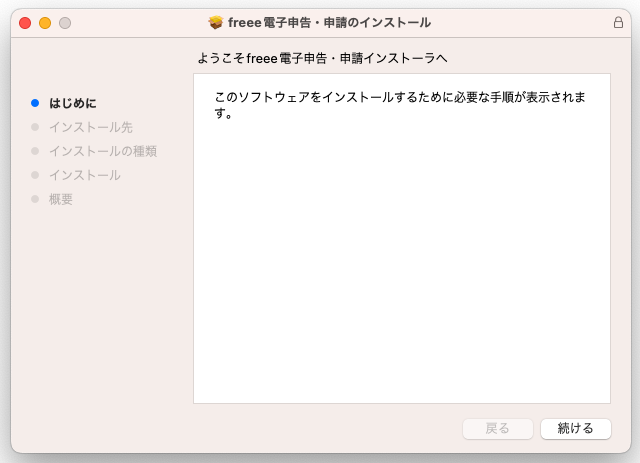This screenshot has height=463, width=640.
Task: Click the package icon in title bar
Action: pyautogui.click(x=216, y=22)
